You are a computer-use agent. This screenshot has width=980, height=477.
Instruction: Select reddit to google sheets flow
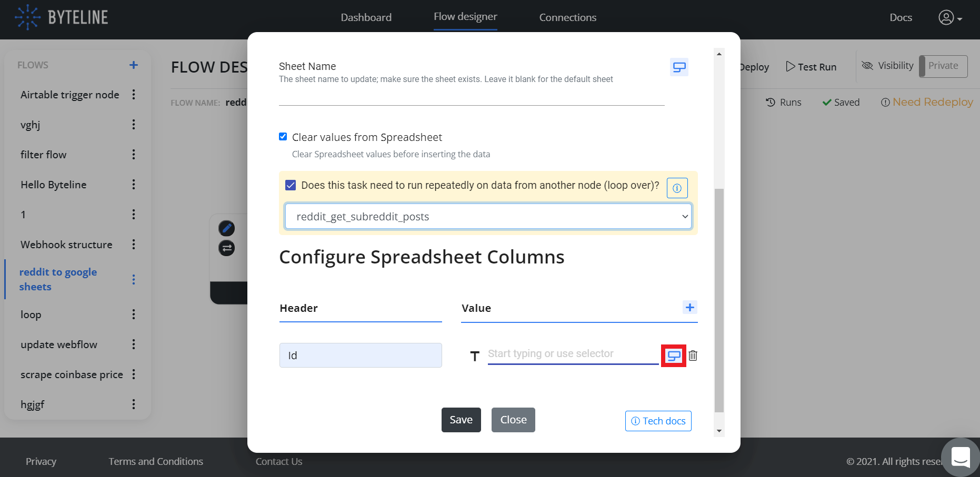(58, 279)
